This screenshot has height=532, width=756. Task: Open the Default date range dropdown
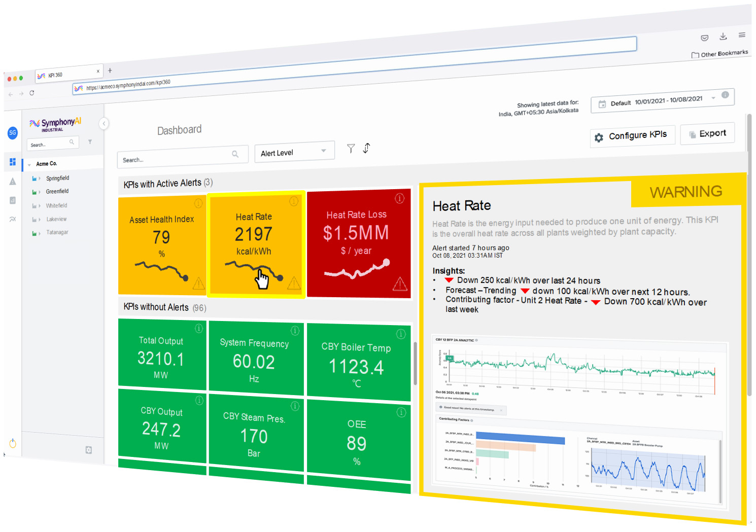[663, 100]
